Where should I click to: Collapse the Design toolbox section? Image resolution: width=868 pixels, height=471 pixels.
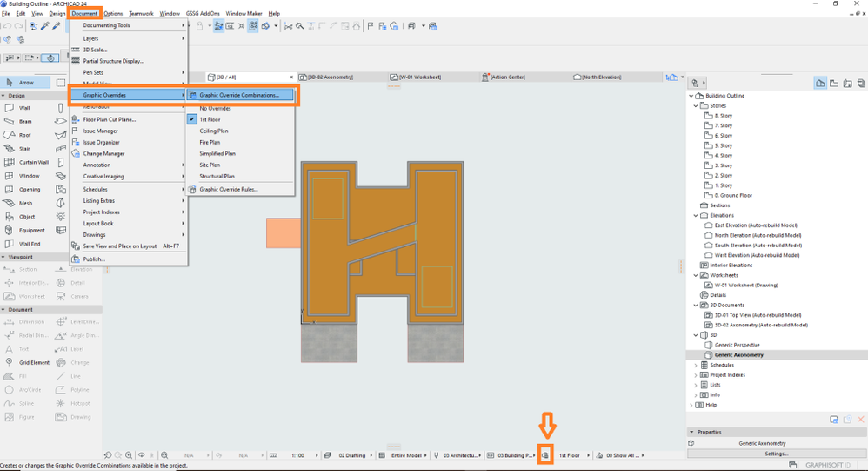click(x=4, y=96)
